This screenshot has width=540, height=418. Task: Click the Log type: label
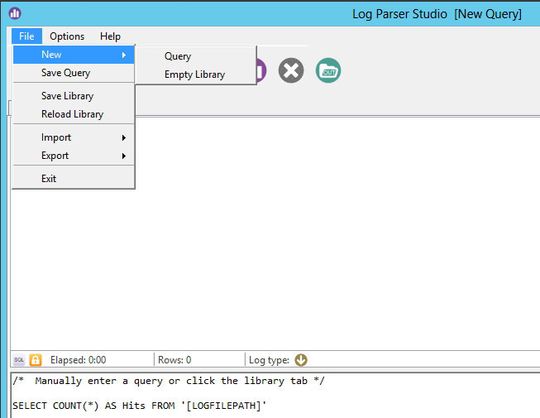coord(269,360)
